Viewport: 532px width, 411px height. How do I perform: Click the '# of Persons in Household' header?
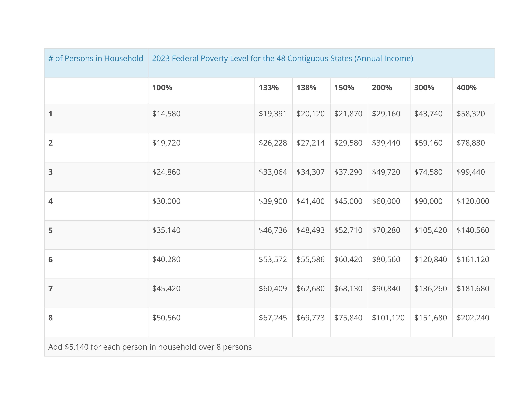[x=96, y=59]
